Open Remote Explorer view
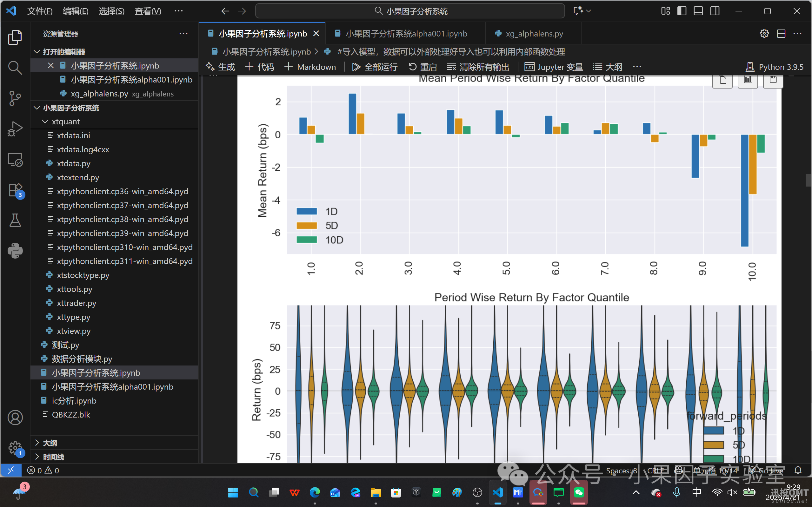Viewport: 812px width, 507px height. coord(15,160)
